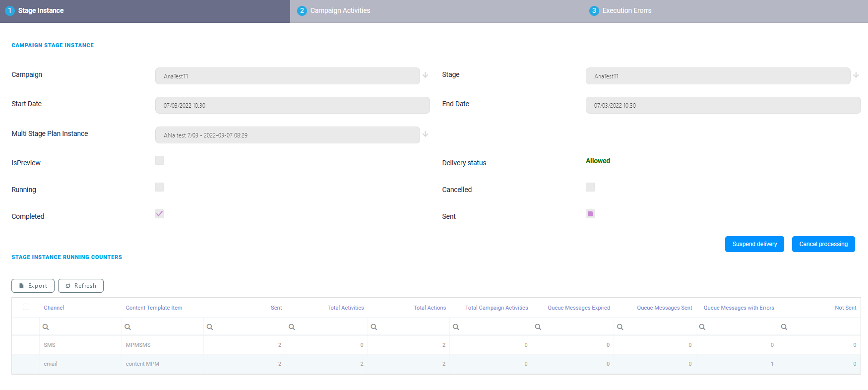
Task: Click search icon in Total Activities filter
Action: pos(292,327)
